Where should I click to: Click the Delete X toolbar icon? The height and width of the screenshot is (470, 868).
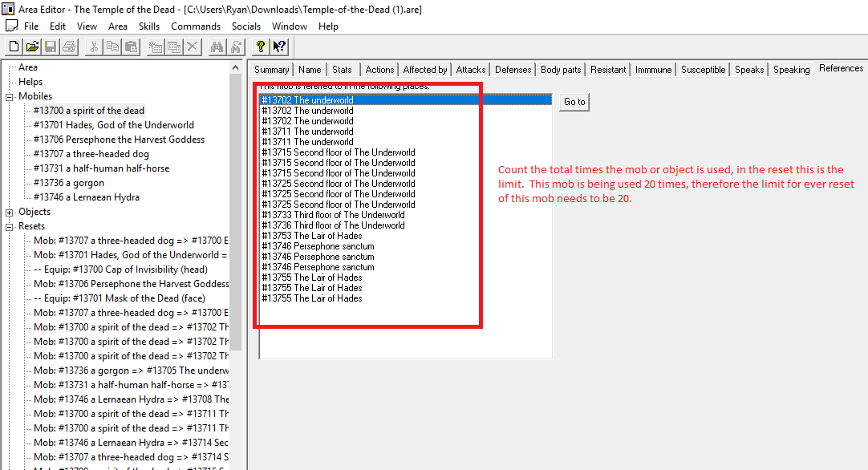[x=193, y=47]
